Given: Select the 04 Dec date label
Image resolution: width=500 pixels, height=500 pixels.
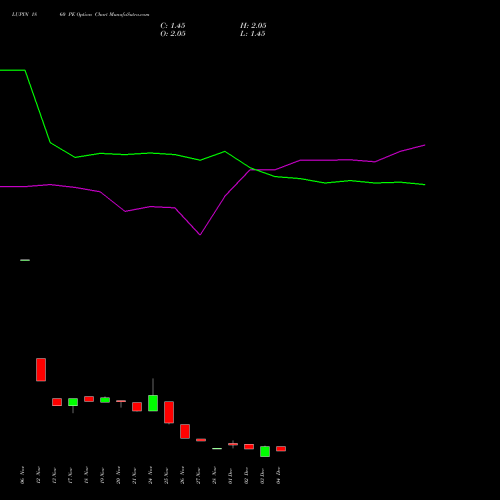Looking at the screenshot, I should pyautogui.click(x=278, y=475).
